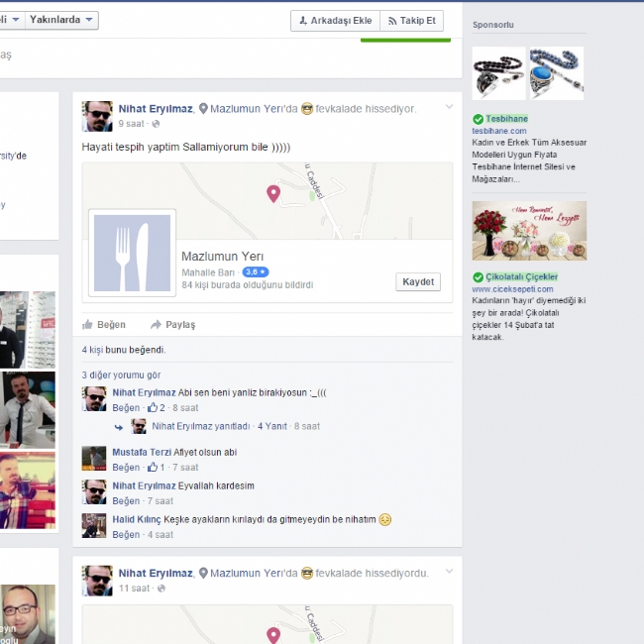Click map pin marker in second map
This screenshot has height=644, width=644.
(273, 635)
